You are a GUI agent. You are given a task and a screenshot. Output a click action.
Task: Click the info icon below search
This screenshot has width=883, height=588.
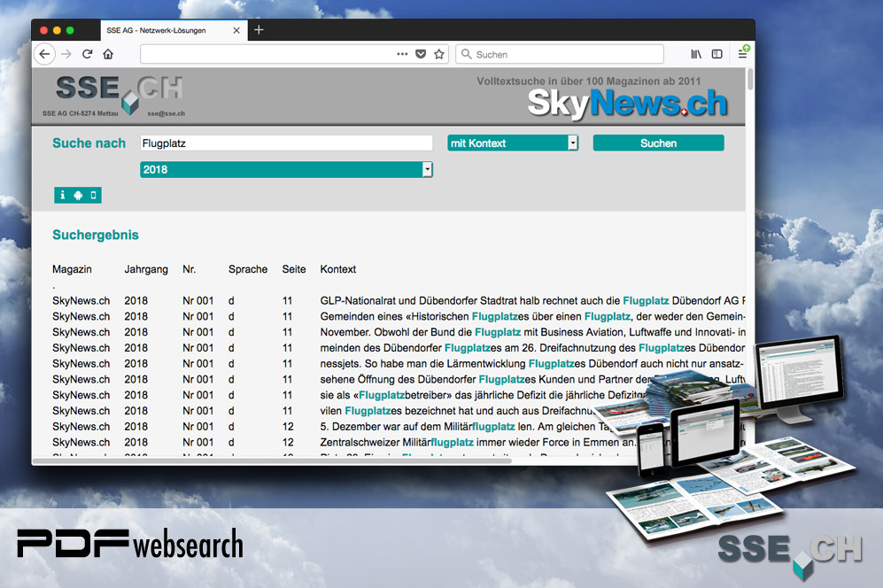(x=63, y=195)
